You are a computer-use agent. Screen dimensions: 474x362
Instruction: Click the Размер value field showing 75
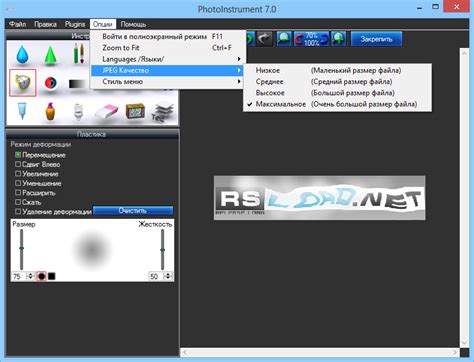19,276
